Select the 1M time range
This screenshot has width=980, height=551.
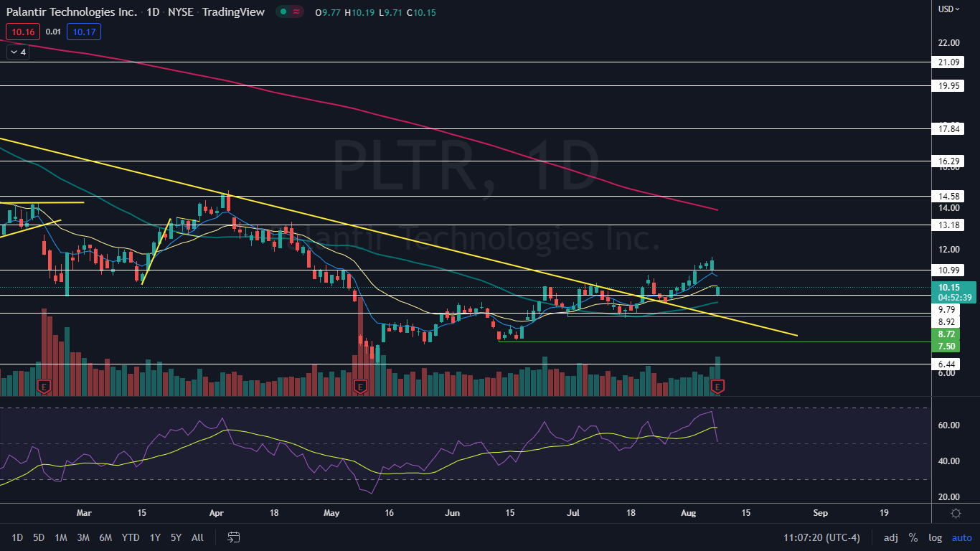[x=61, y=537]
